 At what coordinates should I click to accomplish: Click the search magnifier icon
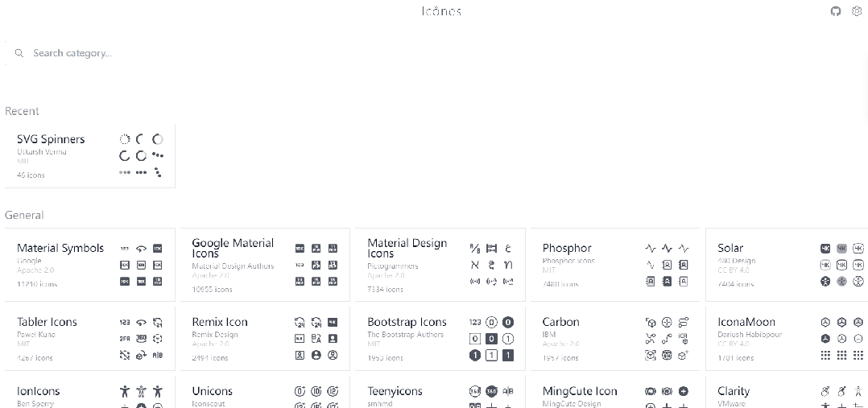click(19, 53)
